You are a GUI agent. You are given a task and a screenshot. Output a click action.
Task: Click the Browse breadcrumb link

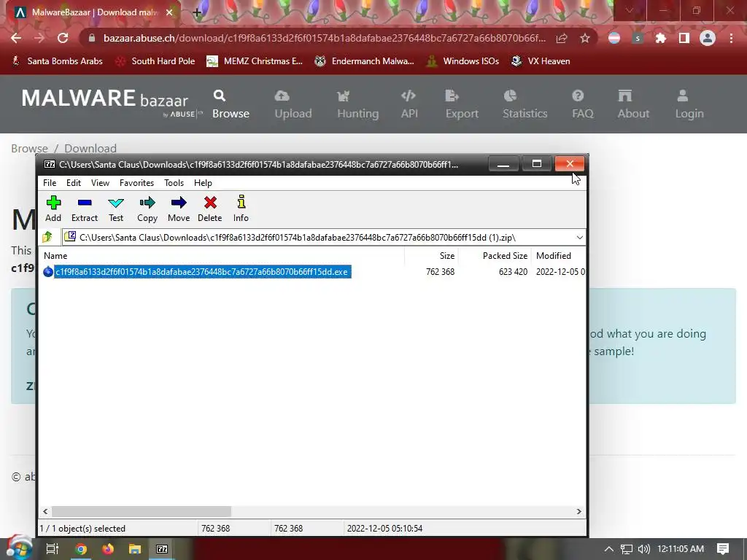pyautogui.click(x=29, y=149)
